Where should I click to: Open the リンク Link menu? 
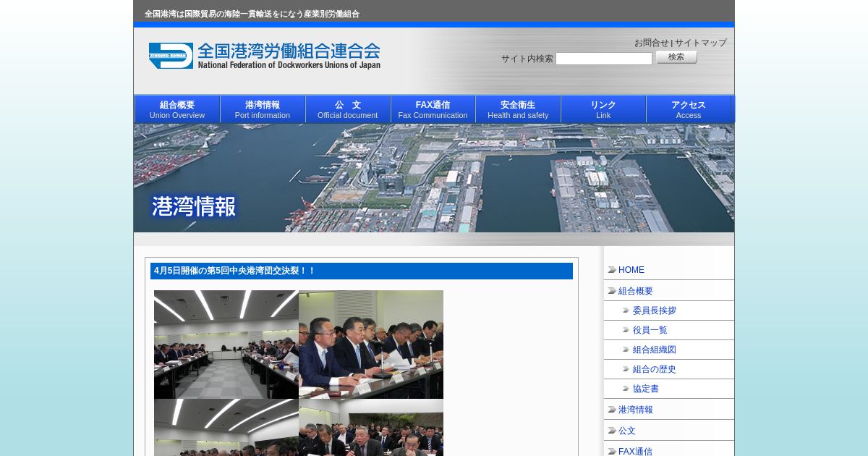point(603,109)
